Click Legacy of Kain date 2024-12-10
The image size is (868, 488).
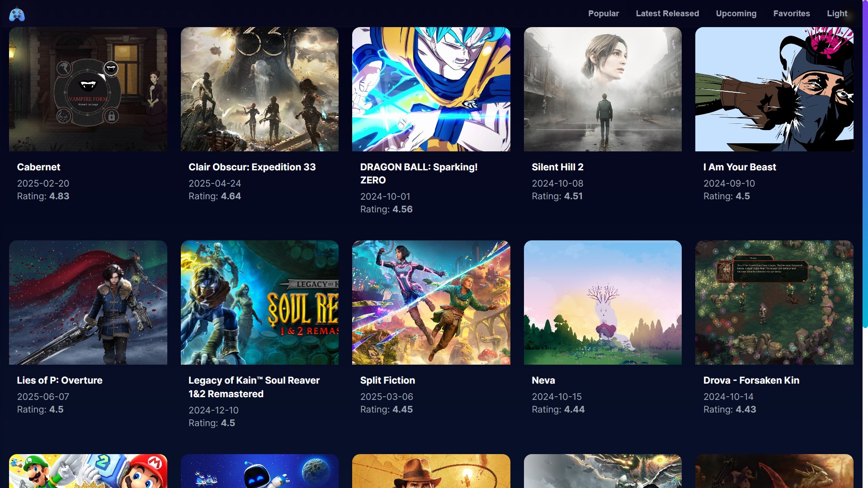213,410
